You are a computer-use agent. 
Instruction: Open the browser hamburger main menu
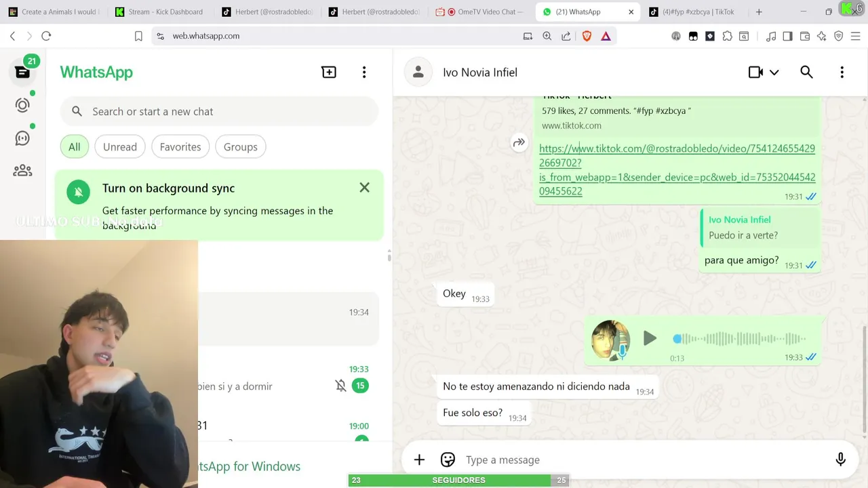pyautogui.click(x=855, y=36)
